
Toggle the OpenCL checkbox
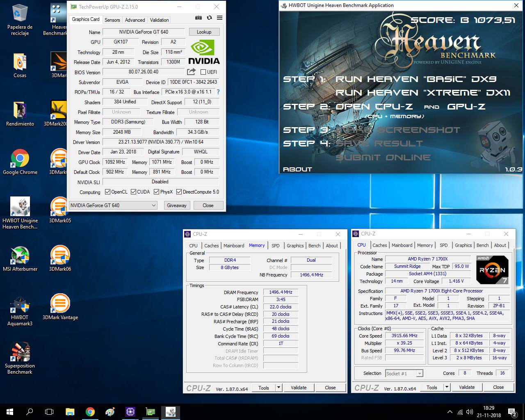[x=107, y=192]
